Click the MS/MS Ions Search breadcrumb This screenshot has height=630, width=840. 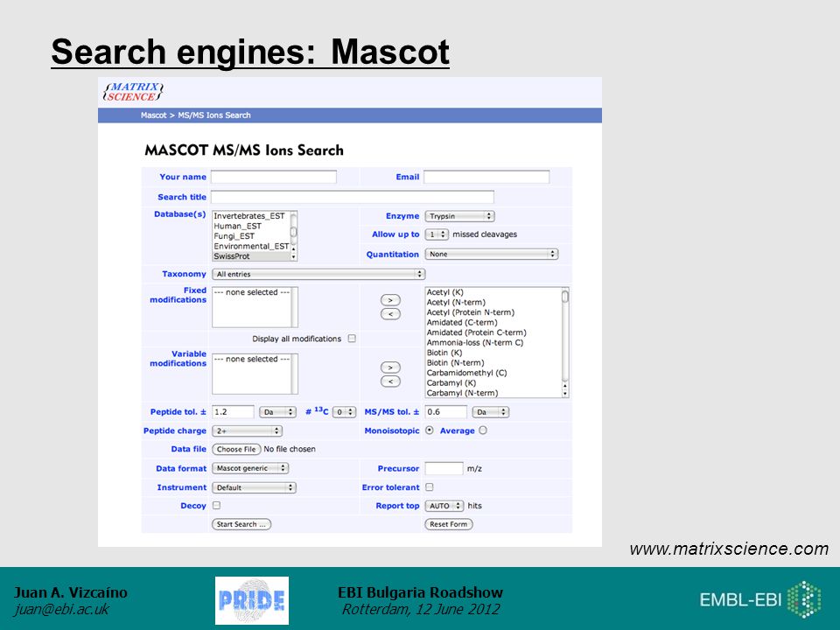[x=214, y=115]
